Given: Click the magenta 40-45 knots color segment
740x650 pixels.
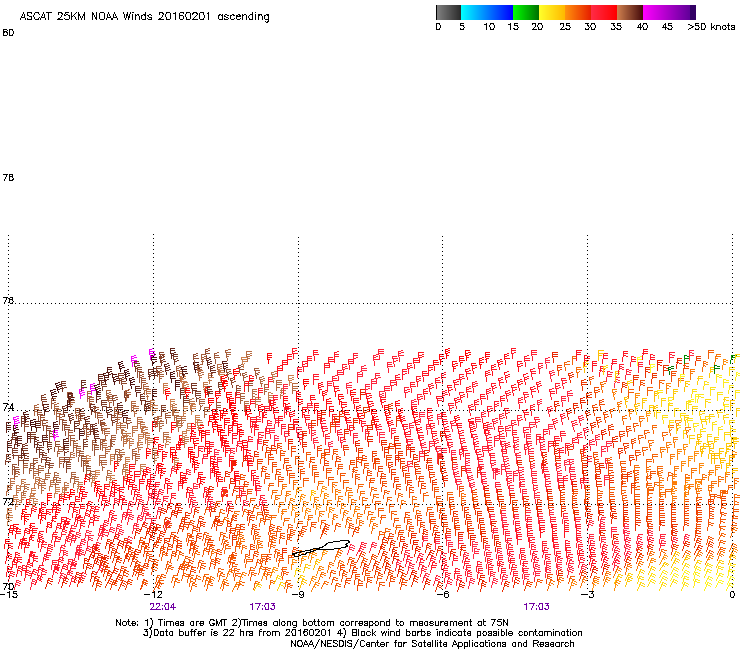Looking at the screenshot, I should coord(656,12).
